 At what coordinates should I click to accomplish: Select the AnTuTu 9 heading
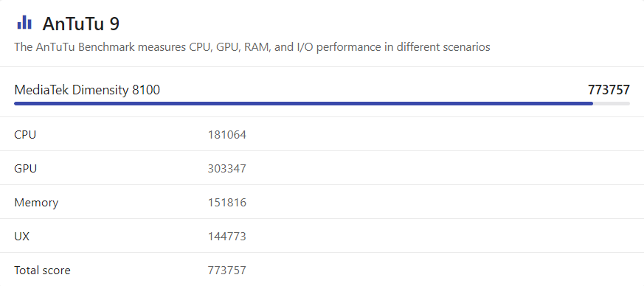click(x=81, y=24)
